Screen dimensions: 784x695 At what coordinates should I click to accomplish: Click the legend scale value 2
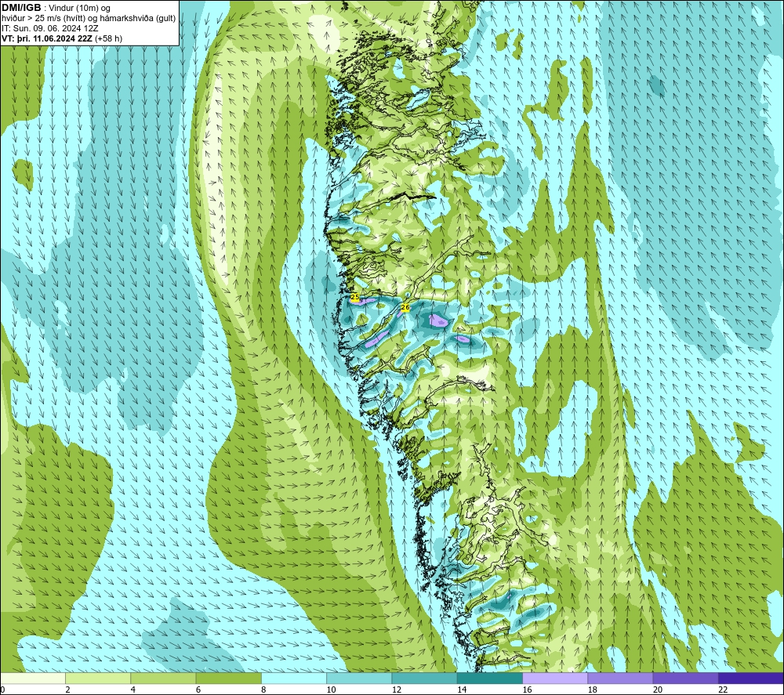[x=67, y=690]
